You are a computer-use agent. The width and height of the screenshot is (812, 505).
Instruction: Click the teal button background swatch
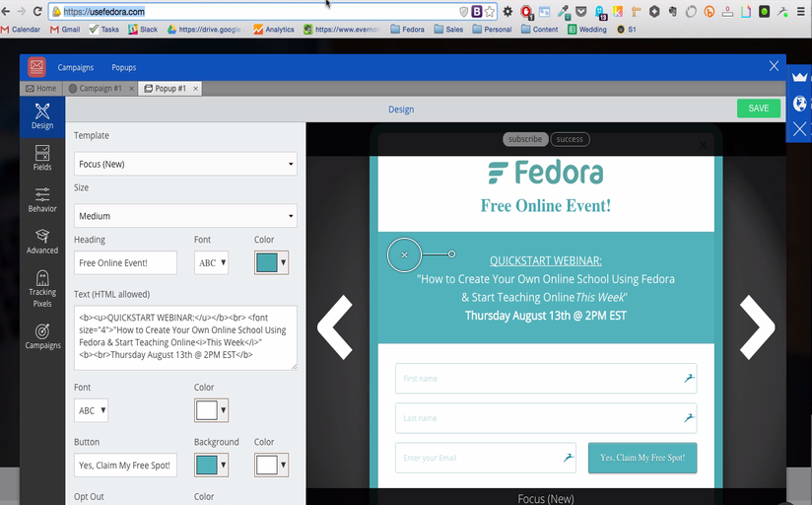pyautogui.click(x=207, y=466)
